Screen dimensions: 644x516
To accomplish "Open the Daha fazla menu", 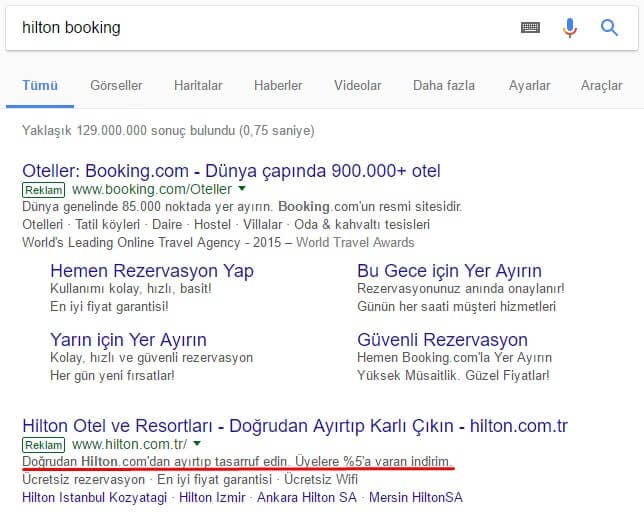I will tap(444, 85).
